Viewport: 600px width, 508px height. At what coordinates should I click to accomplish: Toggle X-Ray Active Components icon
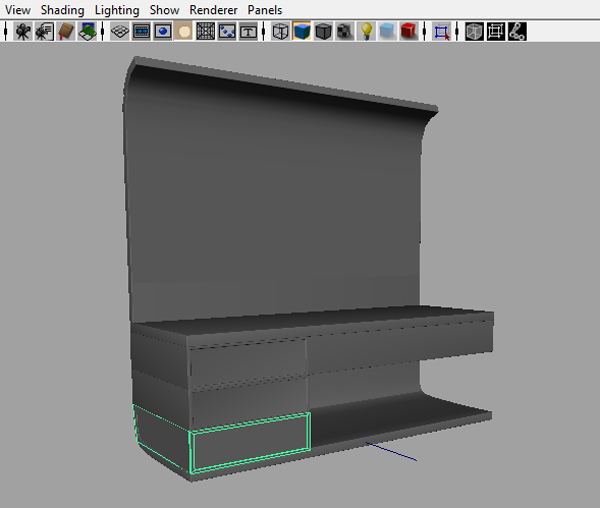(x=496, y=31)
